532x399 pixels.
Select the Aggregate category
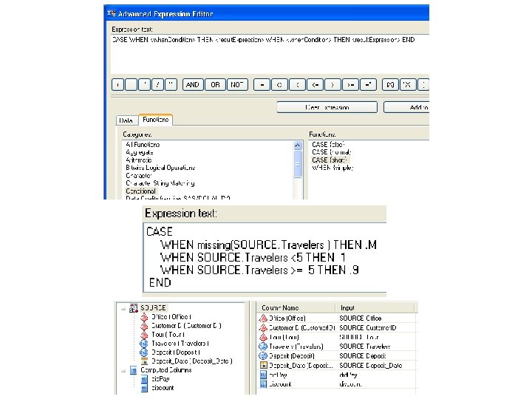(140, 152)
